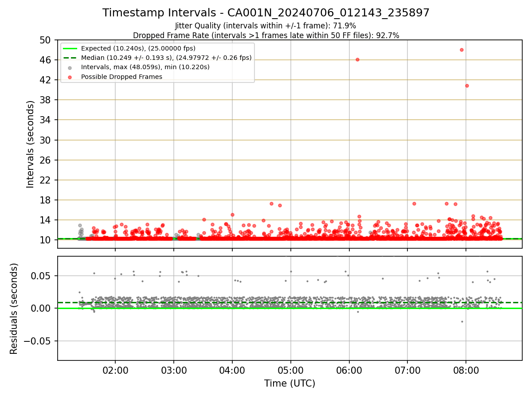The width and height of the screenshot is (532, 399).
Task: Click the 'Expected (10.240s)' legend entry text
Action: [138, 48]
